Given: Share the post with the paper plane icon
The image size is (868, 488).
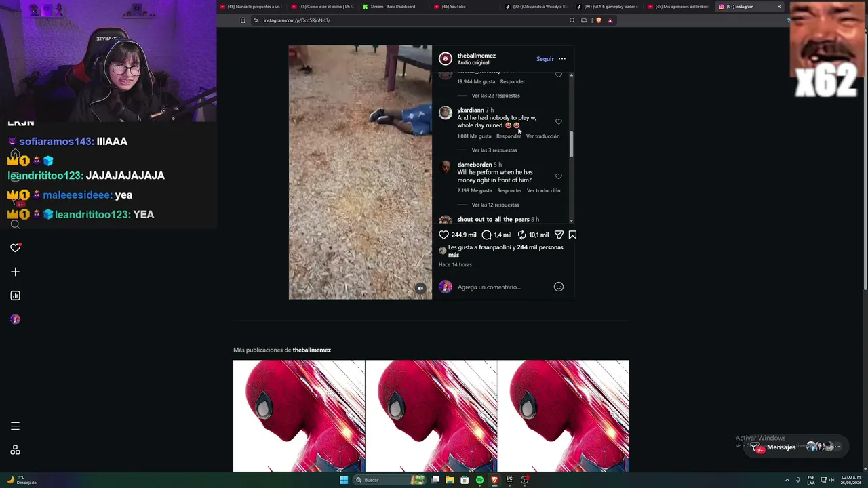Looking at the screenshot, I should point(559,235).
